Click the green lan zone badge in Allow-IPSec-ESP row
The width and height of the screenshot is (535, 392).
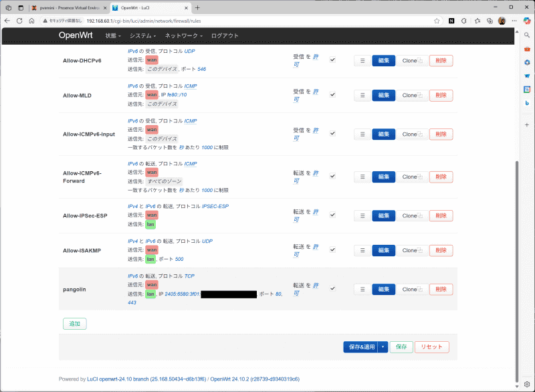point(150,224)
